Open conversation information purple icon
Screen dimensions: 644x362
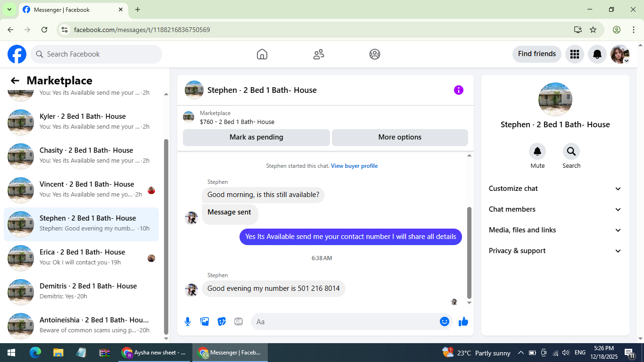[459, 90]
